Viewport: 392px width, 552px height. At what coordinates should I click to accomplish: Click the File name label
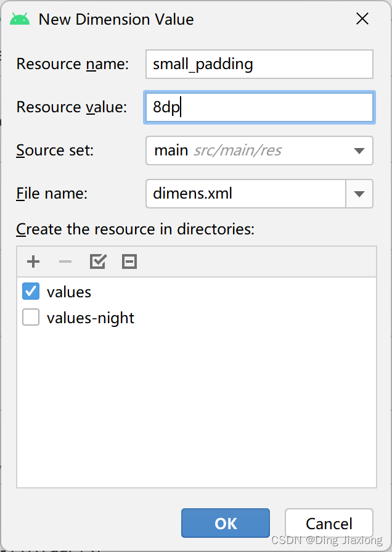pos(52,194)
